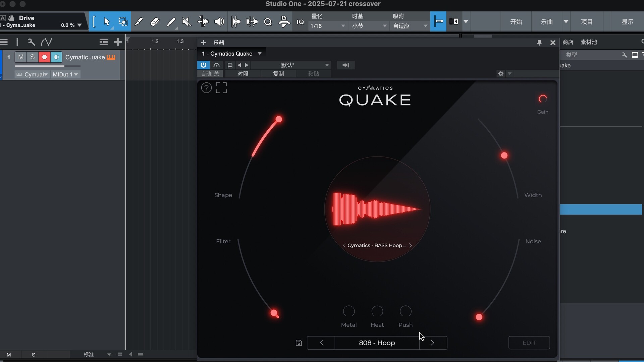
Task: Click the sidechain arrow button
Action: (346, 65)
